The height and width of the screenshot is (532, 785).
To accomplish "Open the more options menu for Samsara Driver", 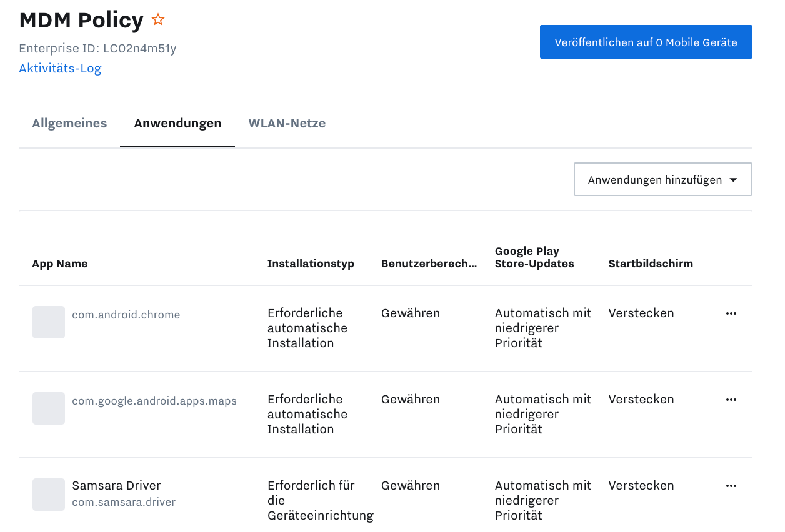I will click(731, 486).
